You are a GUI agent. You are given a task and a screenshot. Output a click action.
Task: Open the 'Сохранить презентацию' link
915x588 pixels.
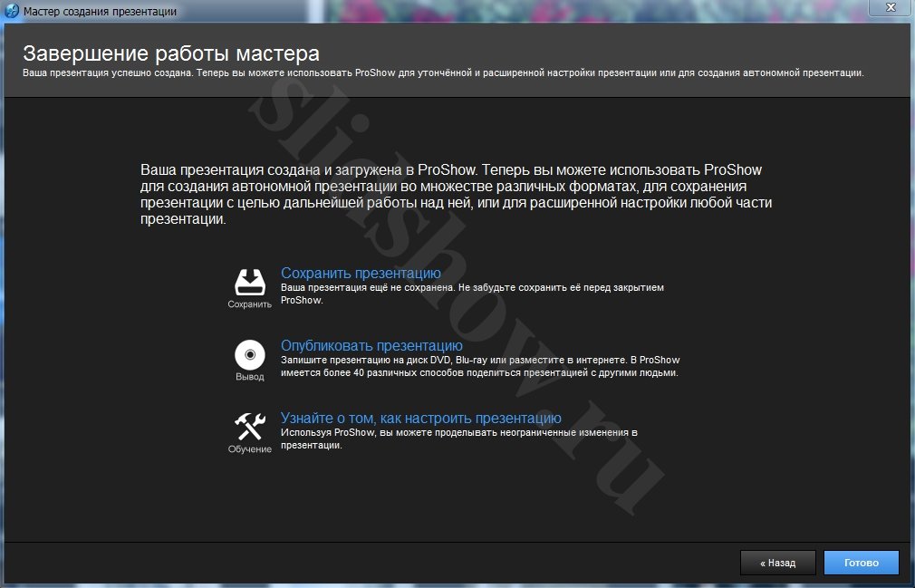[361, 273]
